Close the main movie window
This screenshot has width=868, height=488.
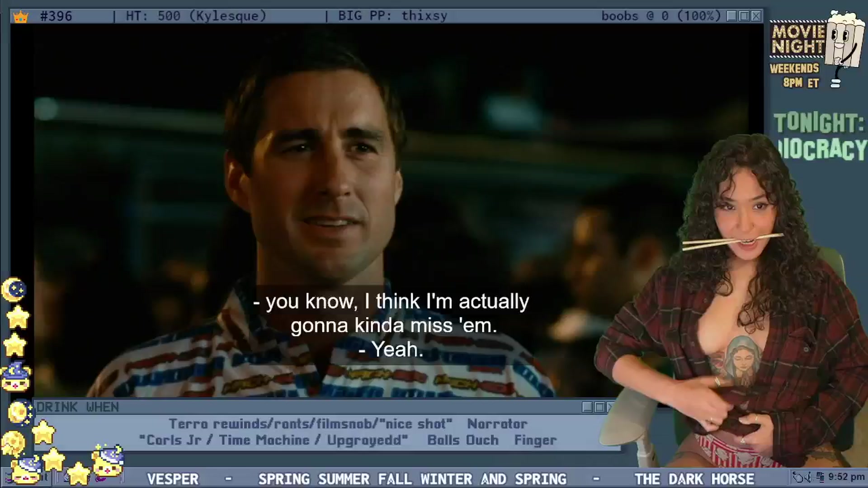coord(756,16)
